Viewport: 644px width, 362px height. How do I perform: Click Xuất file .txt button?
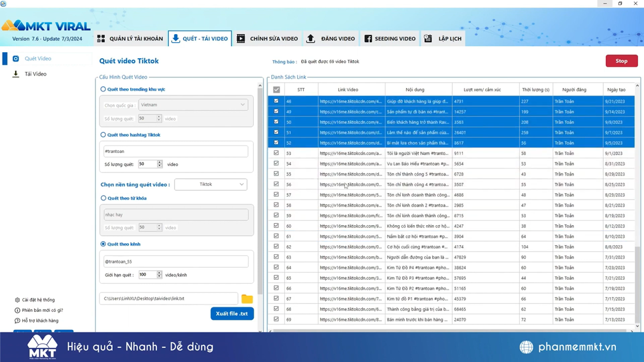point(232,314)
